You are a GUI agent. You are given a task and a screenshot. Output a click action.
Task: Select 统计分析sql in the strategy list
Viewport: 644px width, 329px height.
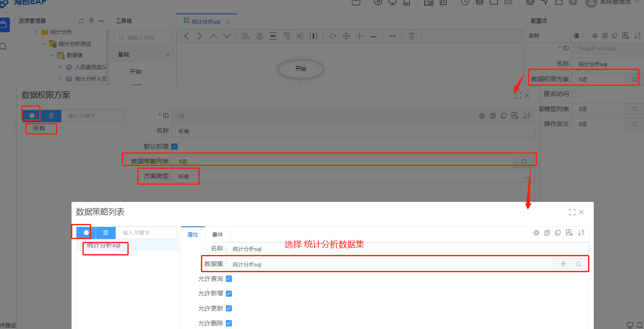click(104, 245)
